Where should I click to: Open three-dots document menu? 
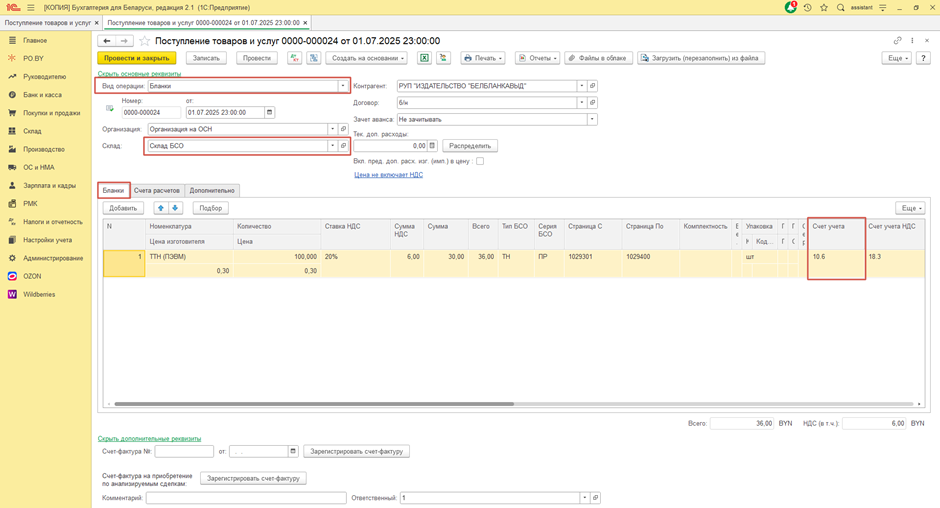pos(912,41)
